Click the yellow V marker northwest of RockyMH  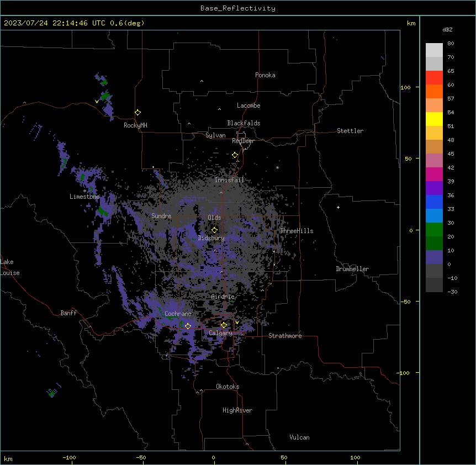97,102
